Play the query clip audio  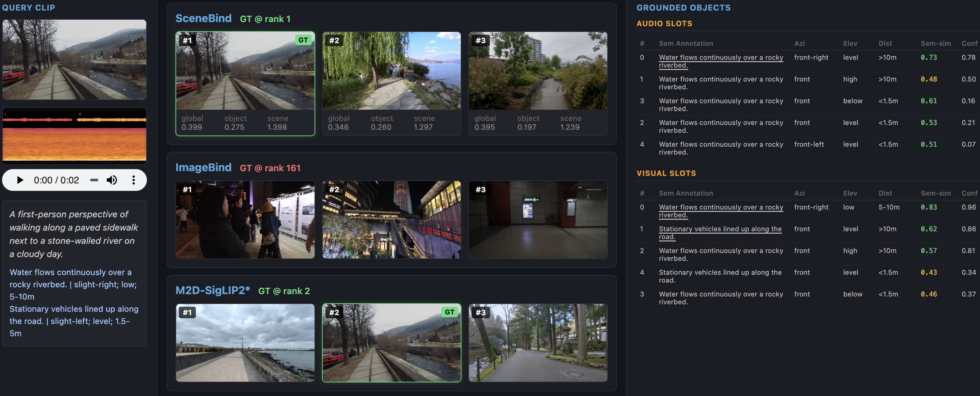pyautogui.click(x=20, y=180)
